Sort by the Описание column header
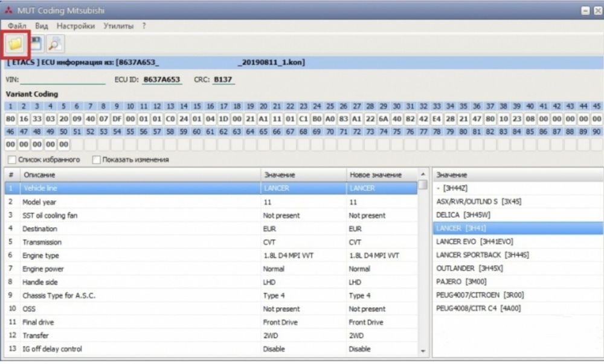Screen dimensions: 604x364 pyautogui.click(x=140, y=174)
